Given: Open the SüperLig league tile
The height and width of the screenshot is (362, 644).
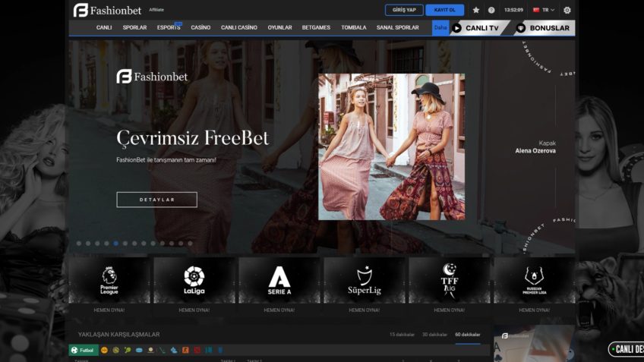Looking at the screenshot, I should pos(364,280).
